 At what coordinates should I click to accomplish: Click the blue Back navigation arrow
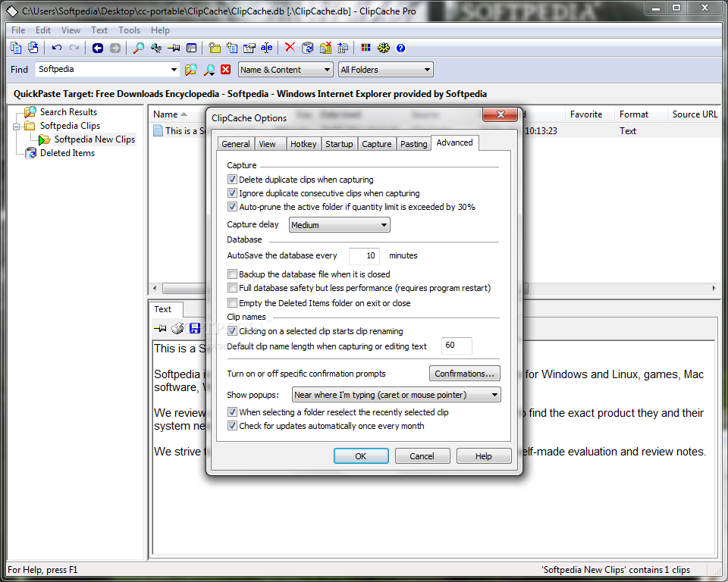(x=98, y=48)
